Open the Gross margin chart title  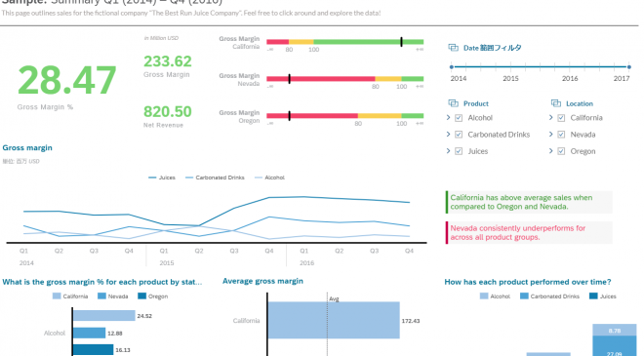point(27,148)
